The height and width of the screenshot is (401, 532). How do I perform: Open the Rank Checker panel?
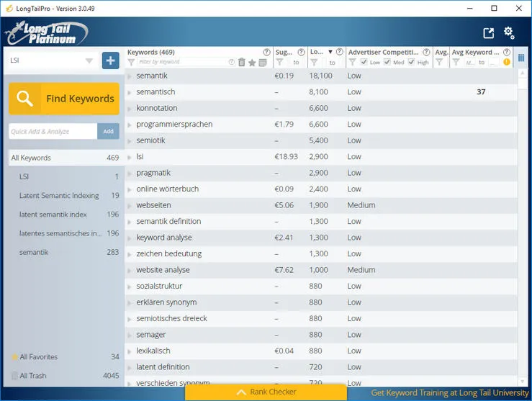pyautogui.click(x=266, y=392)
